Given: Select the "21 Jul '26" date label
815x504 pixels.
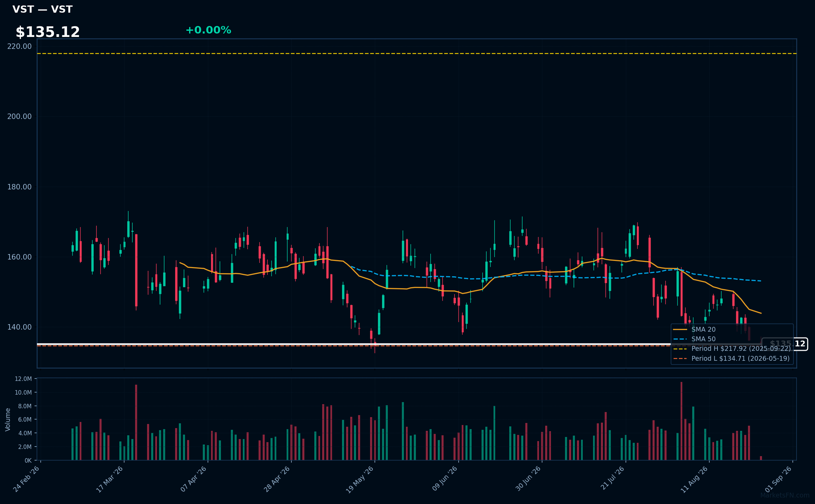Looking at the screenshot, I should pyautogui.click(x=613, y=478).
